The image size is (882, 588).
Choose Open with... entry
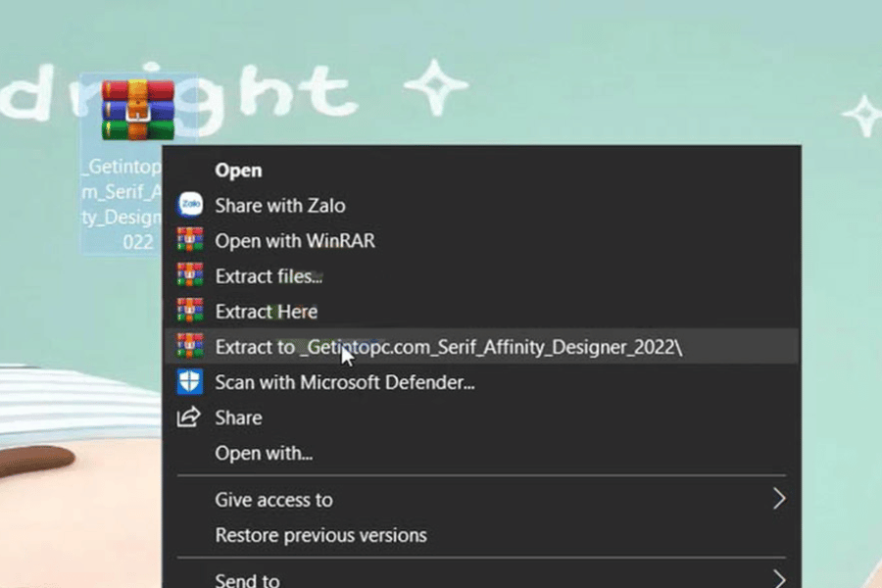(x=264, y=454)
